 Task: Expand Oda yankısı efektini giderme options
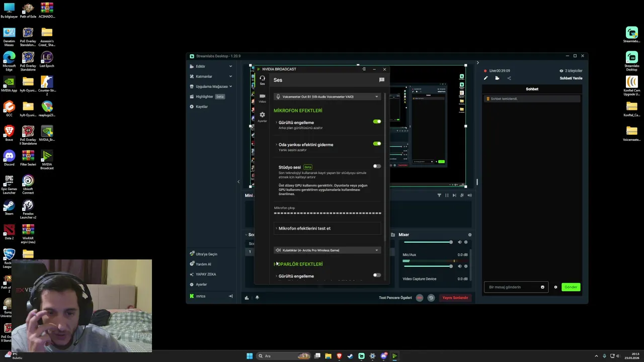276,145
